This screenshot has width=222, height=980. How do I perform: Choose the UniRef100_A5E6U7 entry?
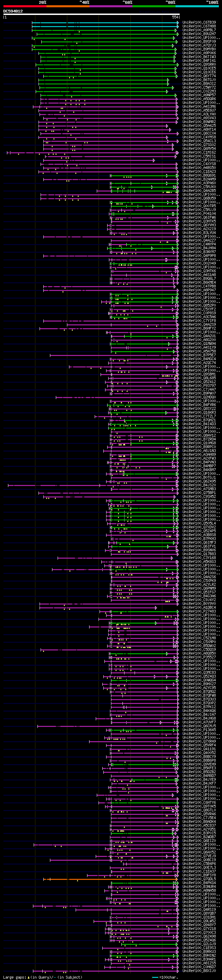coord(199,110)
